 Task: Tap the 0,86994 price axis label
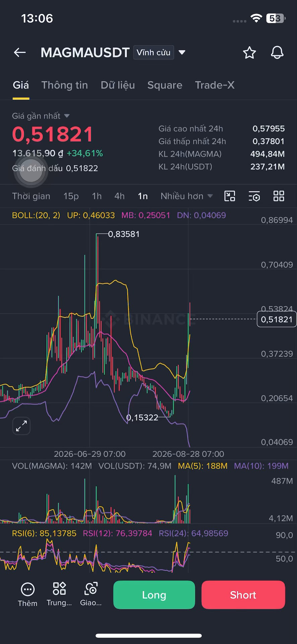click(x=277, y=220)
